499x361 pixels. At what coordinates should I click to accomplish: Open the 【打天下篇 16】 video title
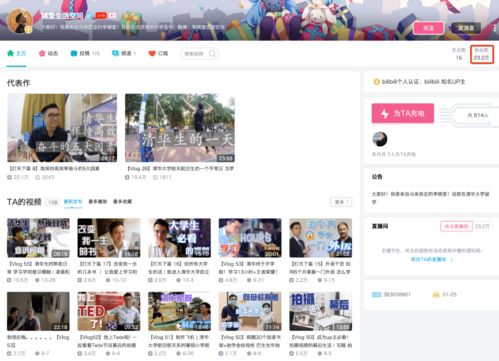pos(179,268)
